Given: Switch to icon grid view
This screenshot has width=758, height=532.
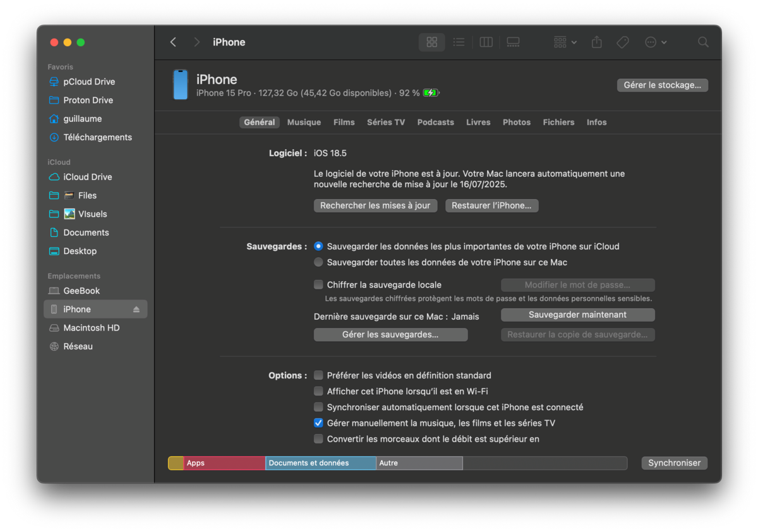Looking at the screenshot, I should pos(432,42).
